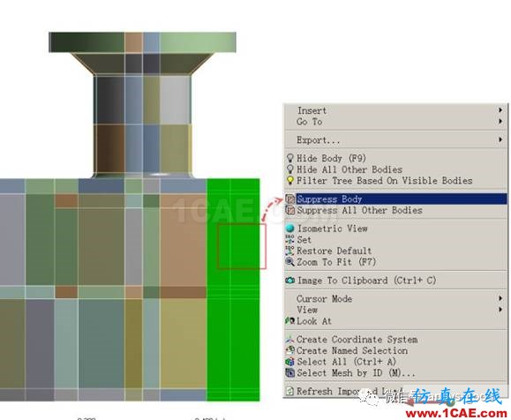The image size is (511, 420).
Task: Click the Set view entry
Action: click(x=395, y=240)
